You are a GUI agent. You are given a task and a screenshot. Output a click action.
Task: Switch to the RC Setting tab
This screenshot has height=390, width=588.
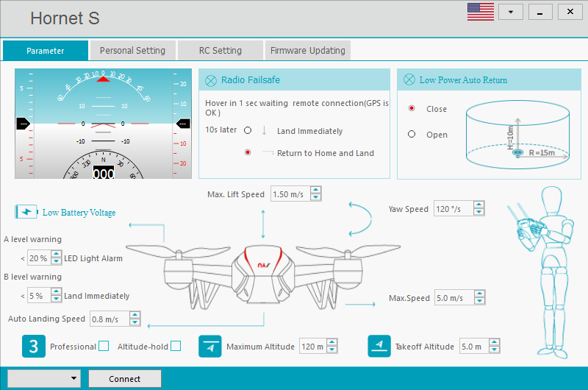click(x=220, y=51)
